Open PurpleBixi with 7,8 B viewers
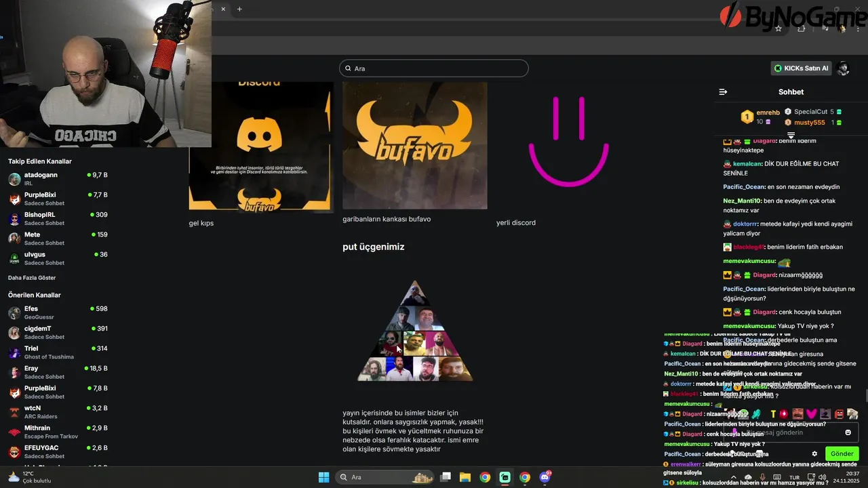The image size is (868, 488). [x=60, y=392]
